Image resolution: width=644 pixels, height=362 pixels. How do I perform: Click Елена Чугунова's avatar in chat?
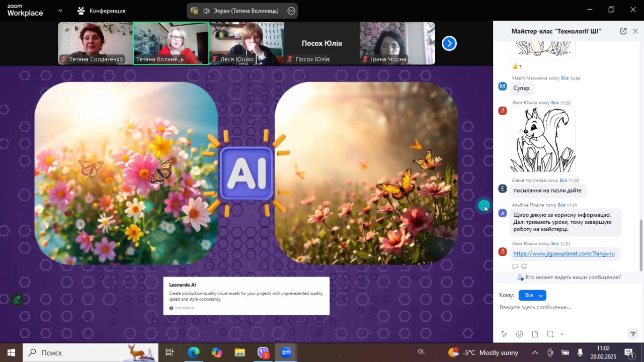[x=502, y=189]
